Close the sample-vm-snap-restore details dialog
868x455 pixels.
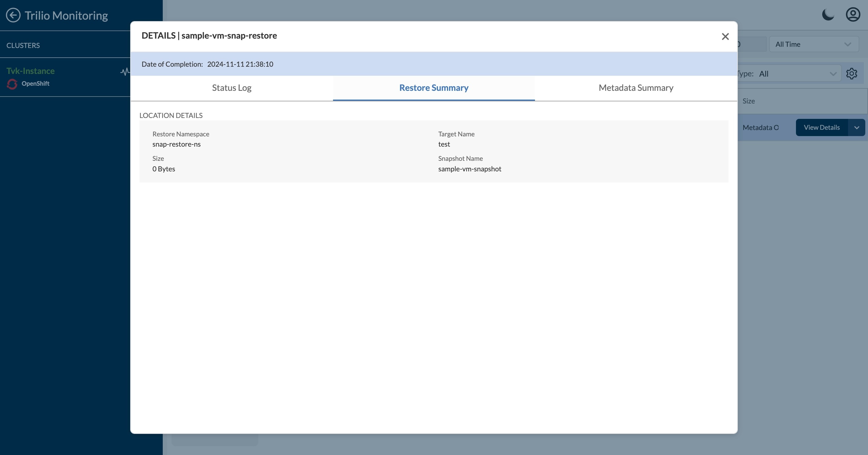pos(725,37)
